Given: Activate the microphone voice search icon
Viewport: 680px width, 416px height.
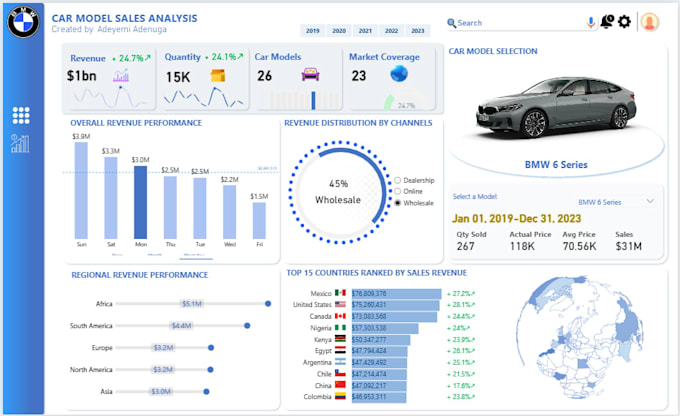Looking at the screenshot, I should (x=590, y=22).
